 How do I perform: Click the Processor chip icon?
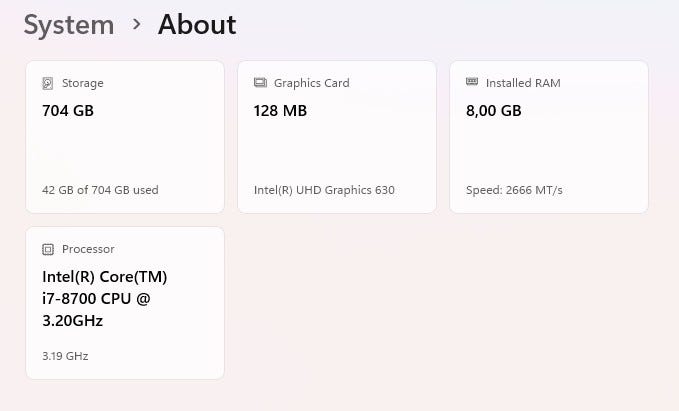click(x=48, y=249)
